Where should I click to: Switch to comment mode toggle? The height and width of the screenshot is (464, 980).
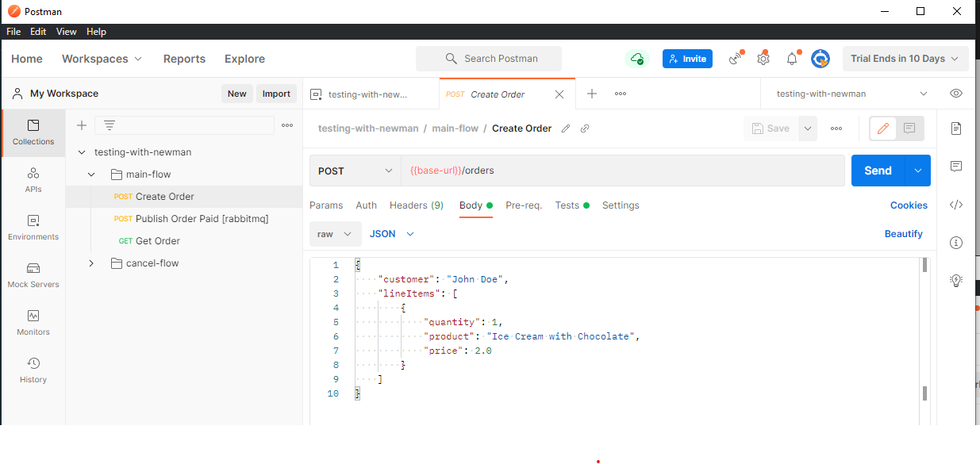coord(909,128)
